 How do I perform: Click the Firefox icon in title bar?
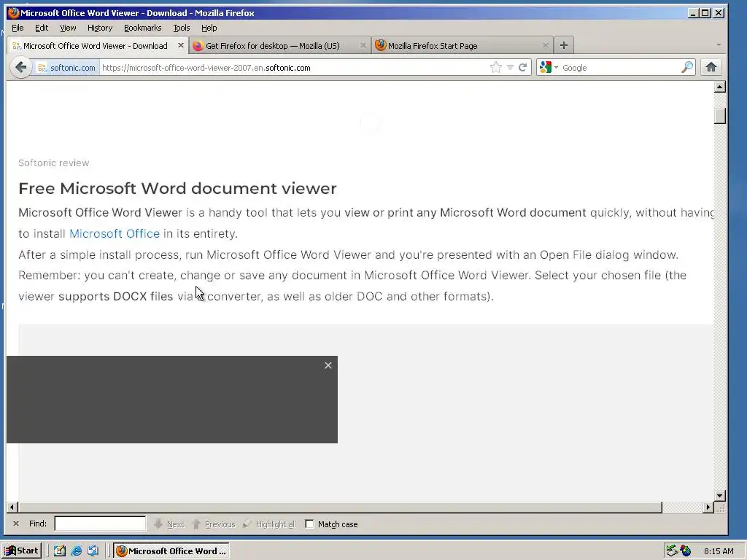pos(13,13)
